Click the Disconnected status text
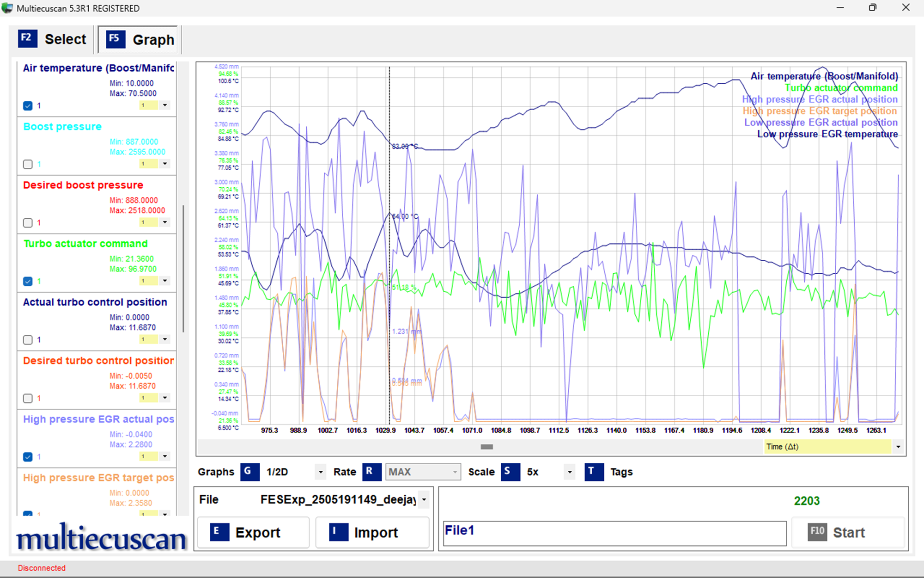 42,568
